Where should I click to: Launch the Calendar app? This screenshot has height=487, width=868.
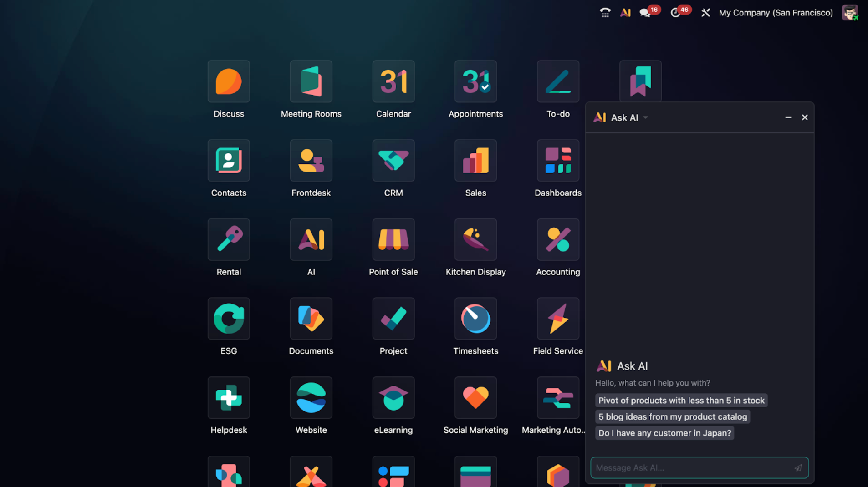pos(393,81)
